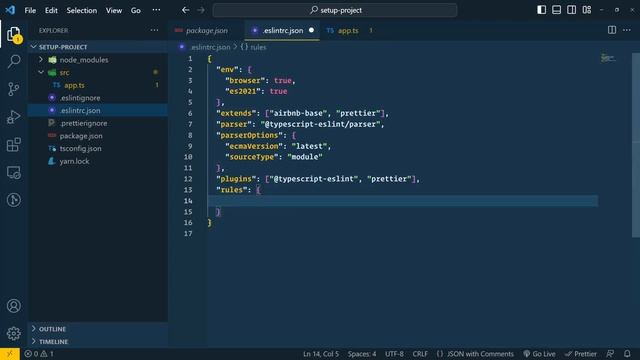Open the Selection menu

(x=82, y=10)
